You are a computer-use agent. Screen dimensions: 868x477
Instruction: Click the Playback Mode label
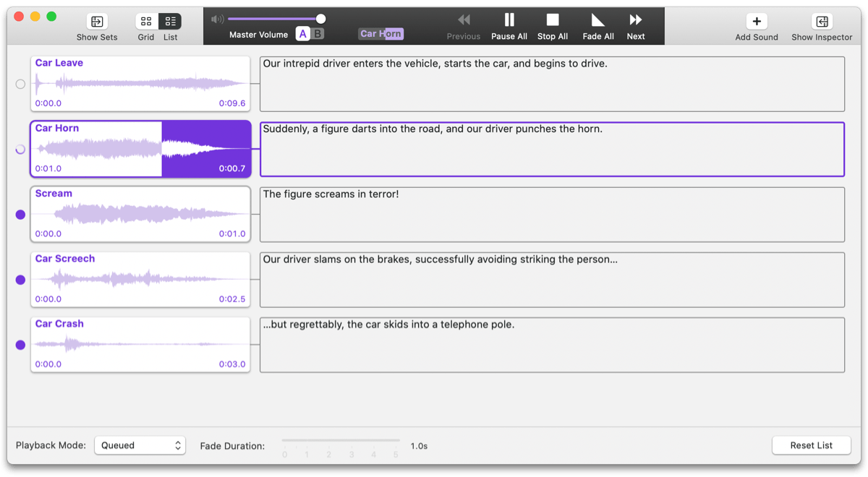click(x=51, y=445)
